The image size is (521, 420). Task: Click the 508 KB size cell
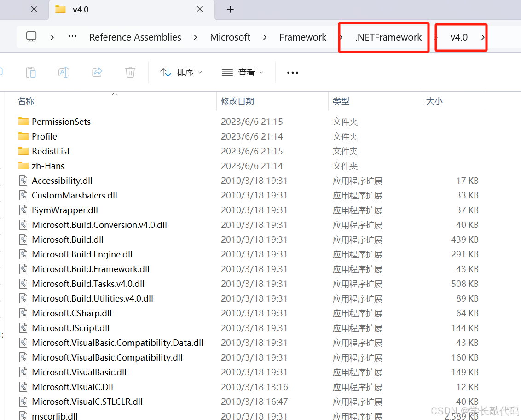464,284
